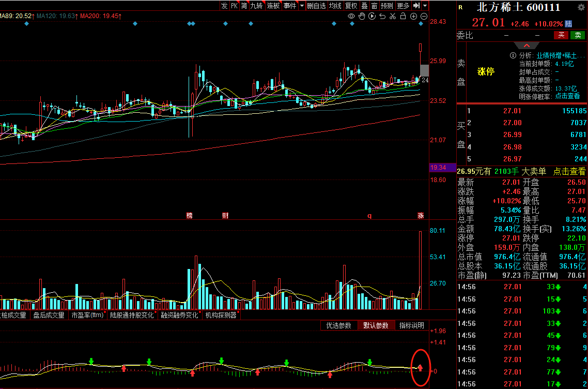Image resolution: width=588 pixels, height=389 pixels.
Task: Toggle the 九转 indicator
Action: click(257, 6)
